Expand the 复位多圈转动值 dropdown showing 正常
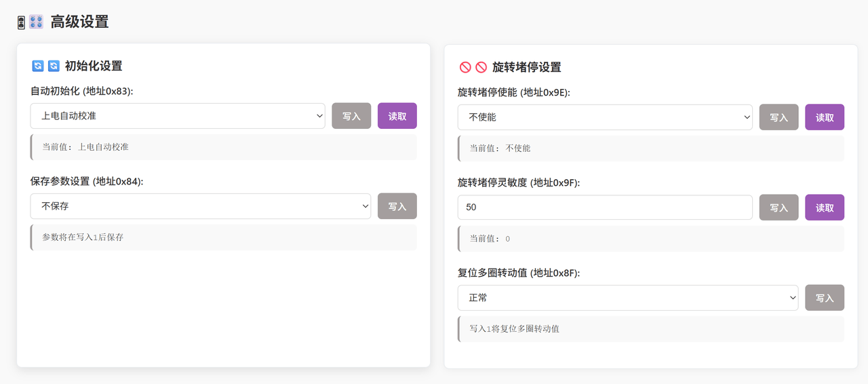Viewport: 868px width, 384px height. [627, 298]
